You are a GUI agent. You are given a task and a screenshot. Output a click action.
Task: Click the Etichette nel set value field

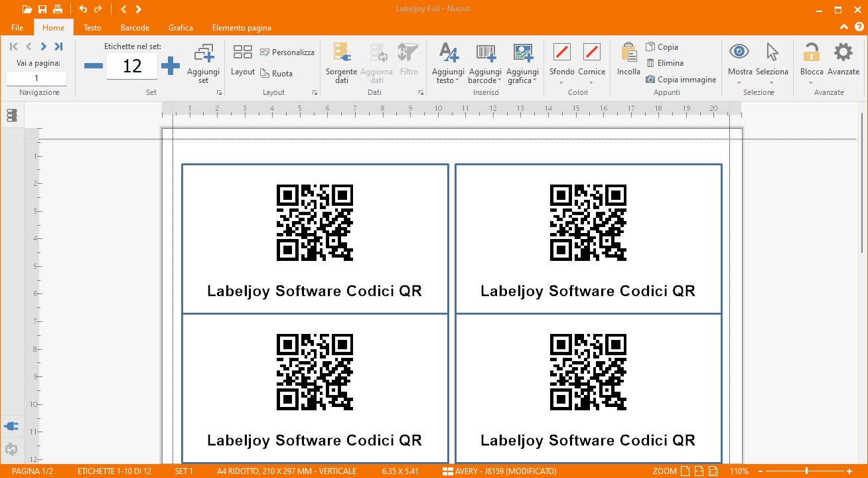click(x=132, y=66)
